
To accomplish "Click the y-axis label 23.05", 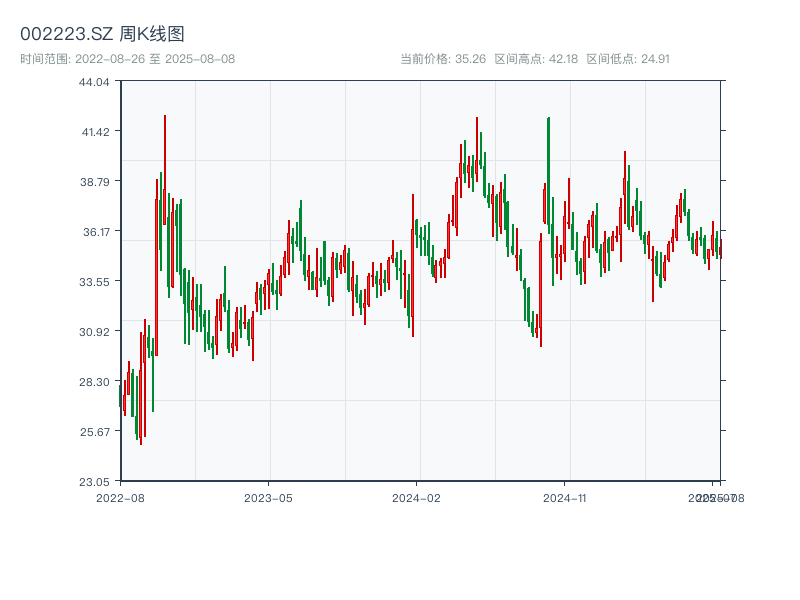I will (x=94, y=482).
